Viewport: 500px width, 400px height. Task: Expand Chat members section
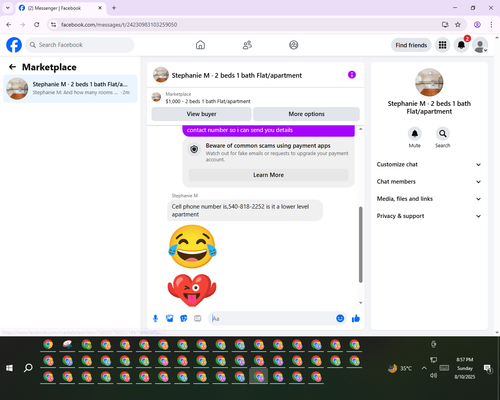tap(429, 182)
